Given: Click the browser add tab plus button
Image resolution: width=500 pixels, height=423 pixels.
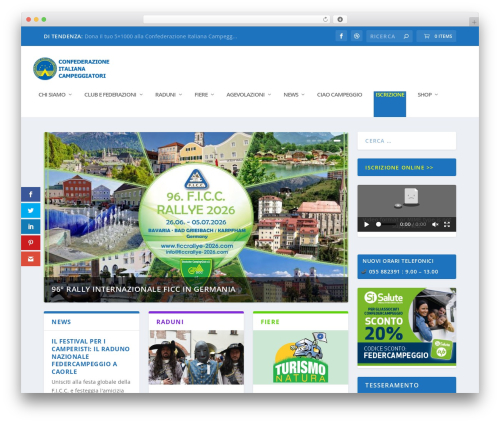Looking at the screenshot, I should point(474,22).
